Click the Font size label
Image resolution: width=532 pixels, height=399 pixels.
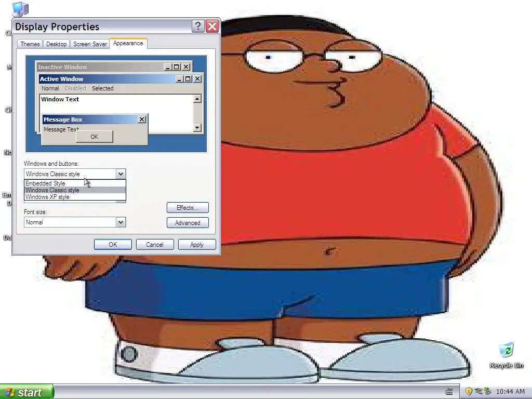[35, 212]
